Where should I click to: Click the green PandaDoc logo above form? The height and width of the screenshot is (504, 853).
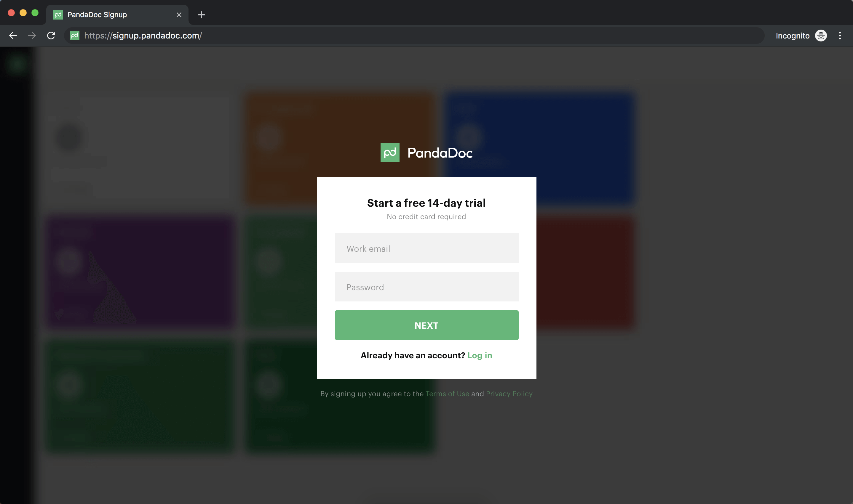click(x=390, y=153)
